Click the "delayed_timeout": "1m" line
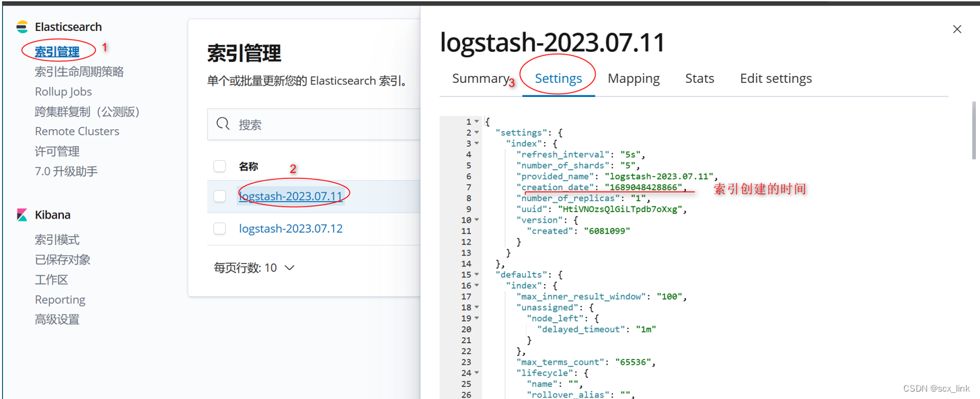Screen dimensions: 980x399 point(597,329)
